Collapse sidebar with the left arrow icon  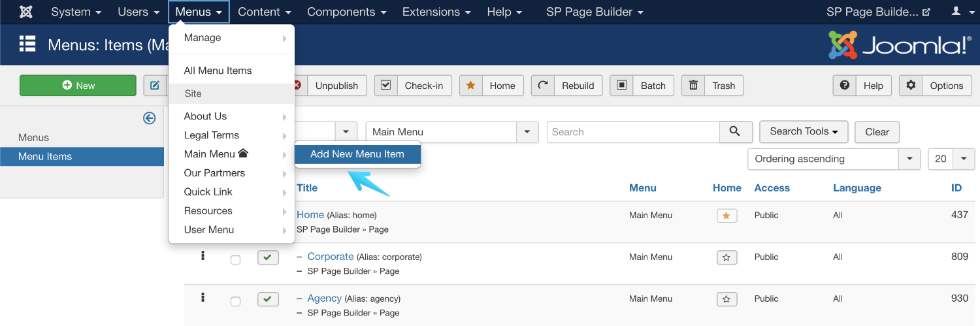[x=150, y=118]
